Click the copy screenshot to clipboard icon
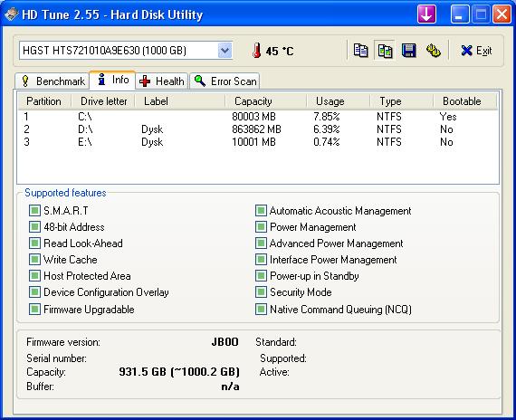The width and height of the screenshot is (516, 420). click(x=385, y=51)
